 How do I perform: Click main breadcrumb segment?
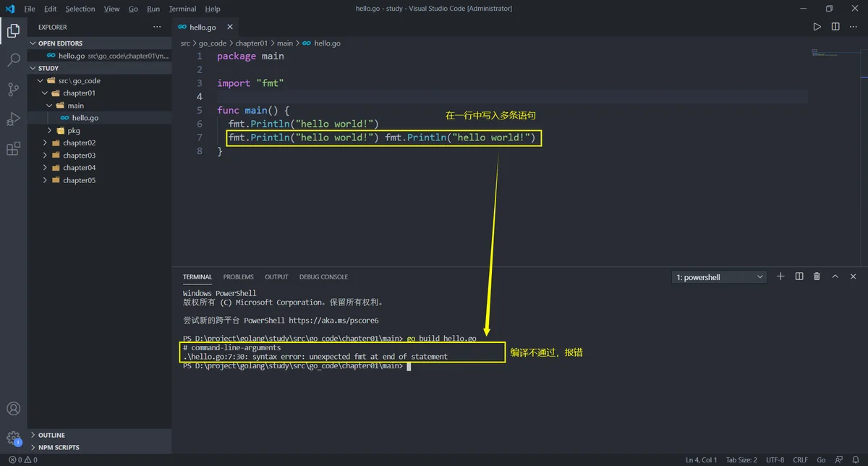tap(284, 43)
